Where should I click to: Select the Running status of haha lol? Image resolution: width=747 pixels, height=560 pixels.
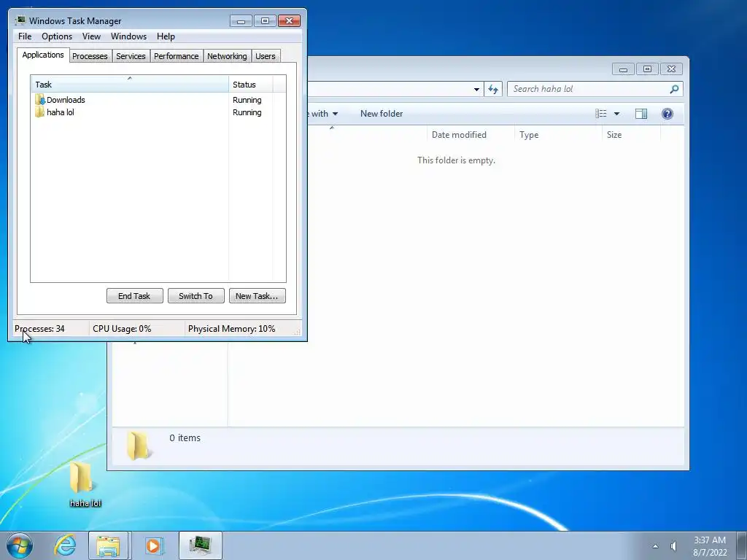[247, 112]
